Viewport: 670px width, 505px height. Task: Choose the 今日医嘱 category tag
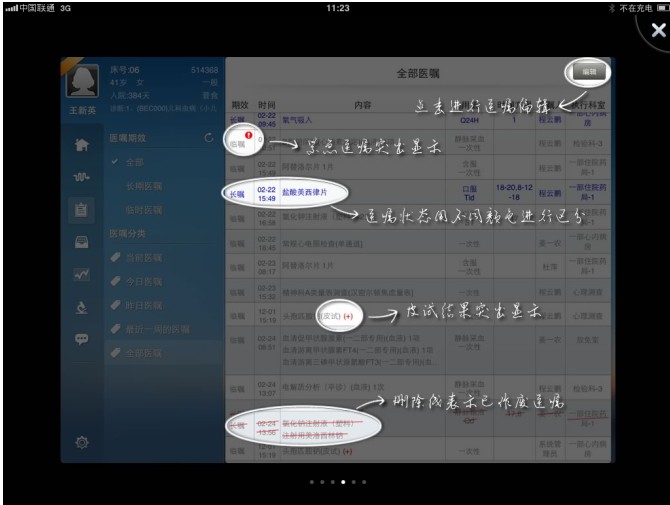tap(144, 281)
